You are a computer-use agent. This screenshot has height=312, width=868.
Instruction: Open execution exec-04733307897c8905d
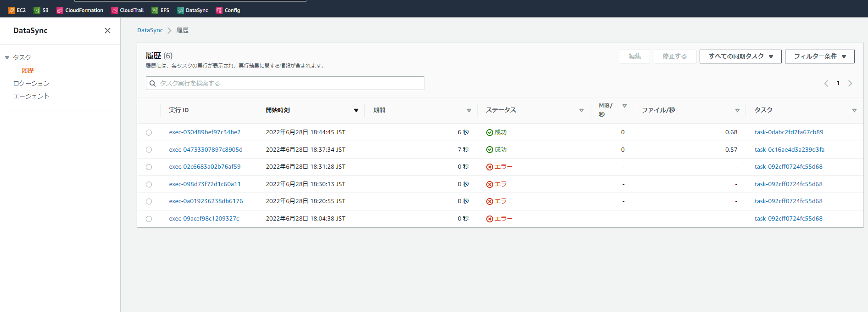[206, 149]
